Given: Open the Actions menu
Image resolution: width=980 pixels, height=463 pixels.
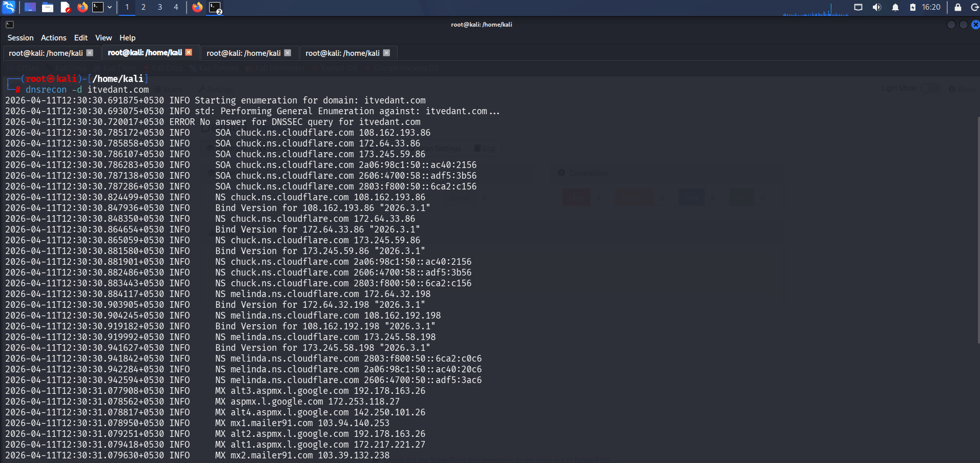Looking at the screenshot, I should 54,38.
